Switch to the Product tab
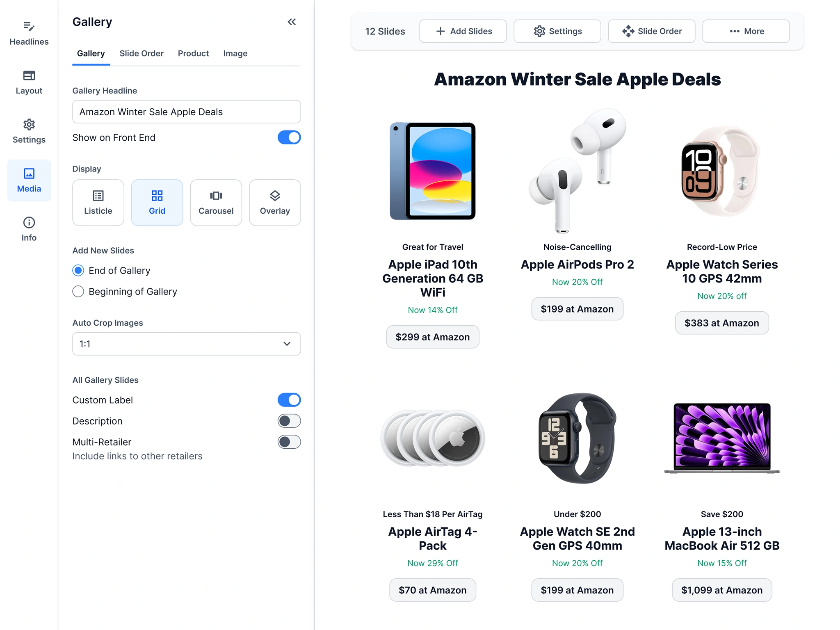Screen dimensions: 840x630 tap(193, 53)
